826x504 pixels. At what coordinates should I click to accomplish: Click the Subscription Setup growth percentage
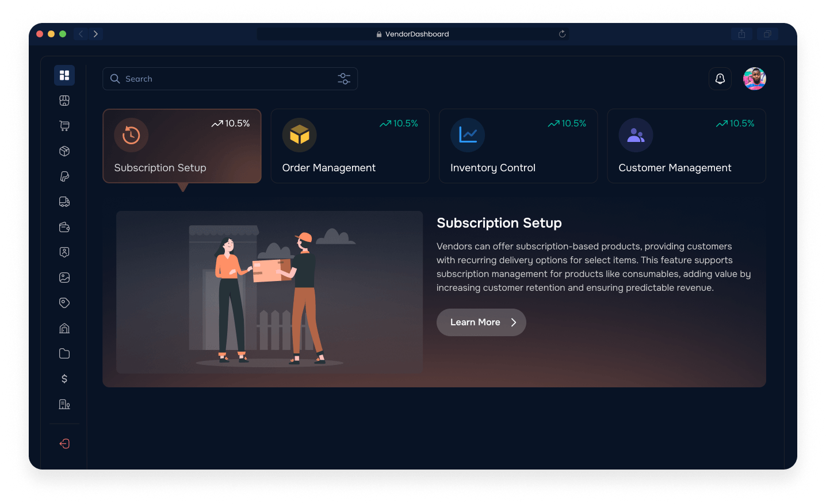click(231, 123)
